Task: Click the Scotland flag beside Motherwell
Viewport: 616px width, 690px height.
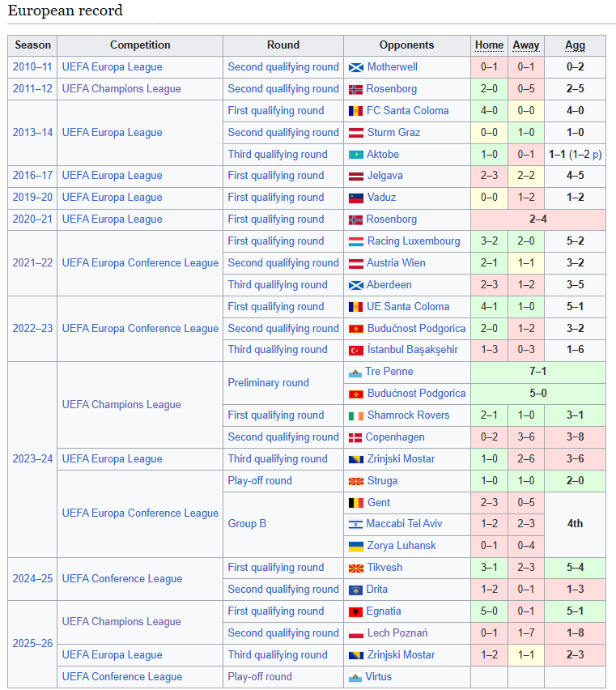Action: pos(355,67)
